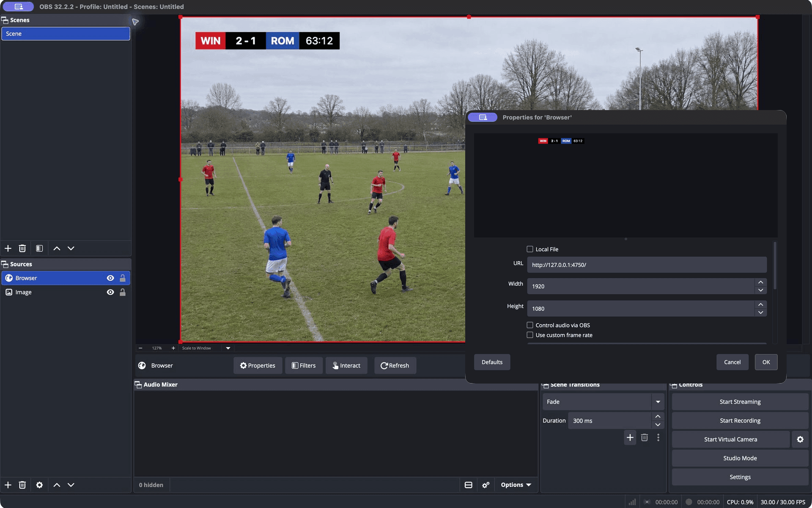Image resolution: width=812 pixels, height=508 pixels.
Task: Click Start Streaming
Action: click(740, 402)
